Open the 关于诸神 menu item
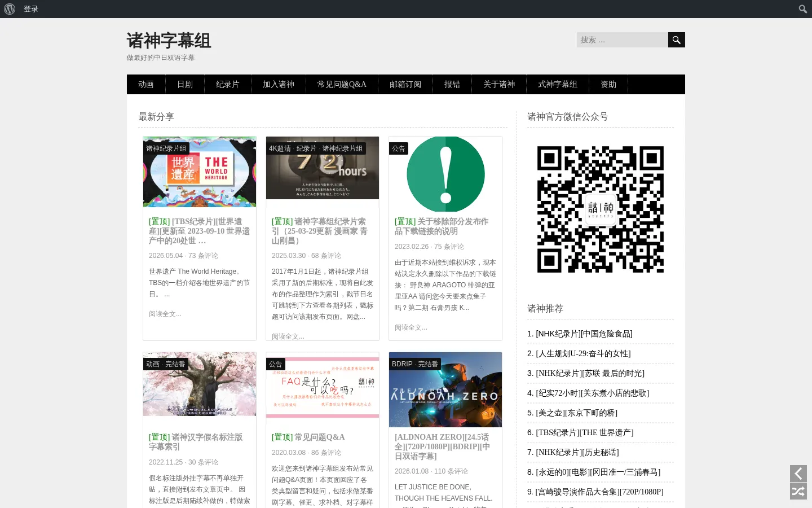 [499, 84]
